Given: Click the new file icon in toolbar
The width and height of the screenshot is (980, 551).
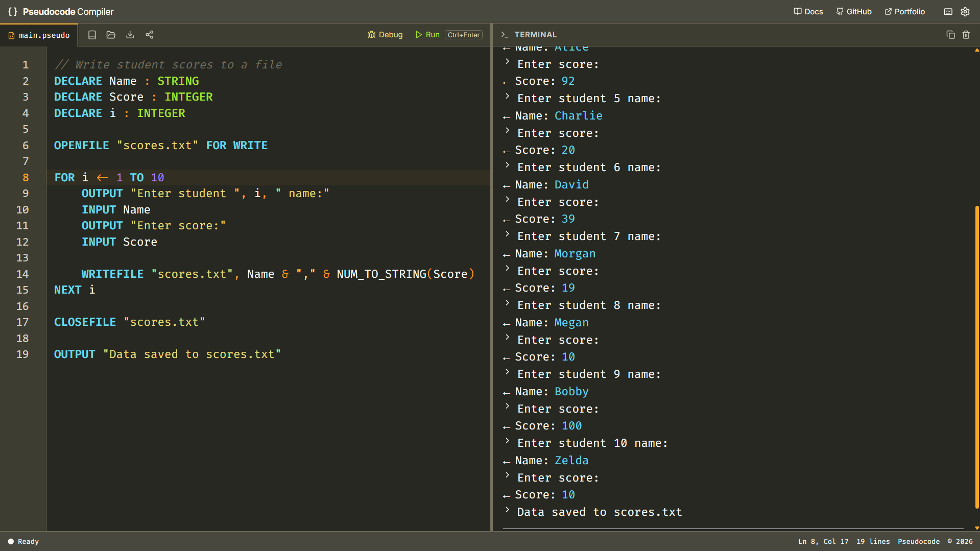Looking at the screenshot, I should click(x=92, y=35).
